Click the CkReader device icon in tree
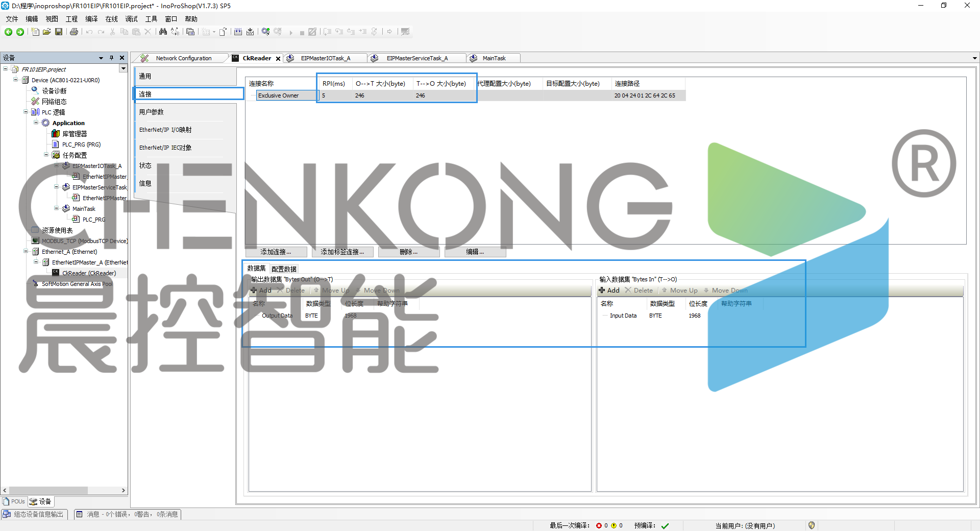 (56, 273)
